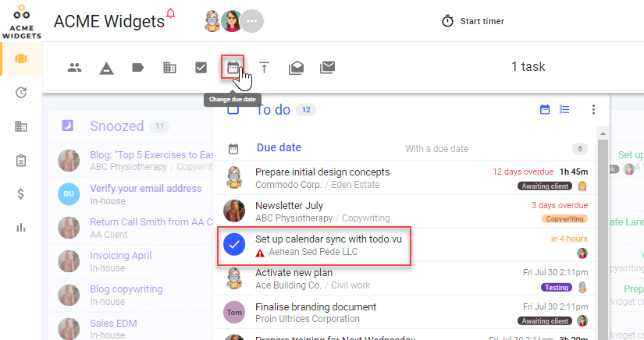644x340 pixels.
Task: Click the Due date group heading
Action: tap(279, 147)
